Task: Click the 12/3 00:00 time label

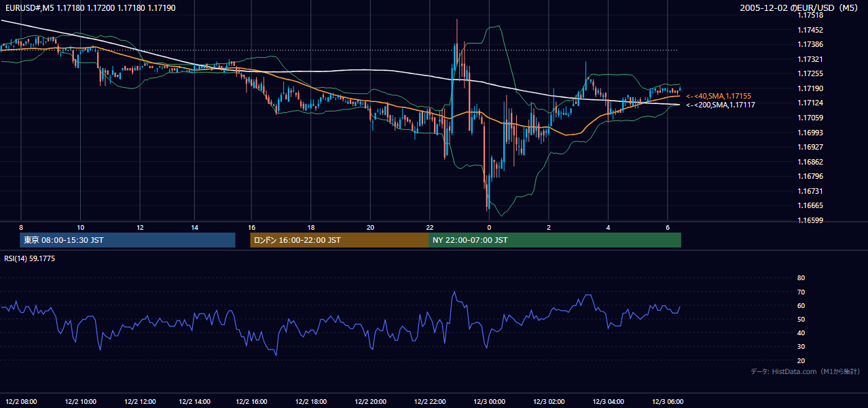Action: 489,401
